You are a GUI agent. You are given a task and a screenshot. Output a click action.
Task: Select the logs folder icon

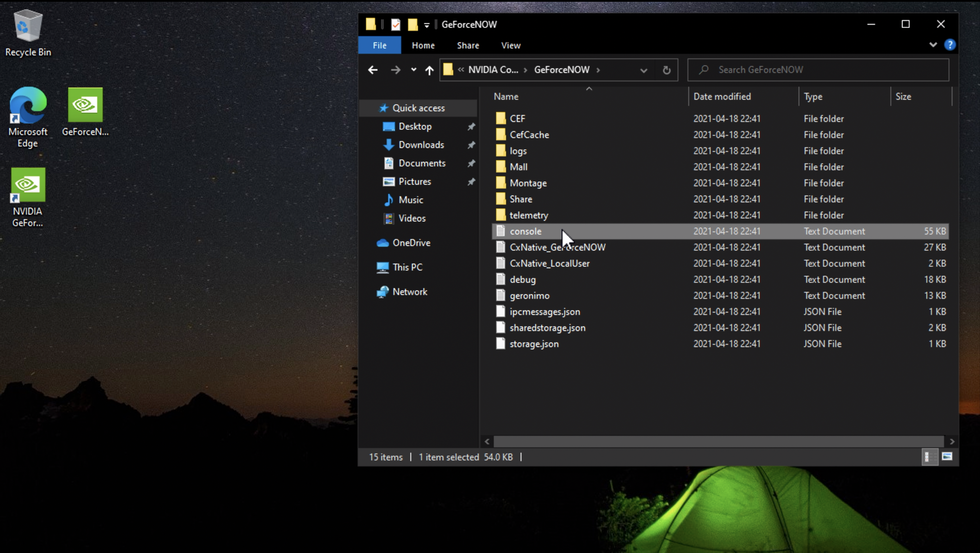pyautogui.click(x=501, y=150)
